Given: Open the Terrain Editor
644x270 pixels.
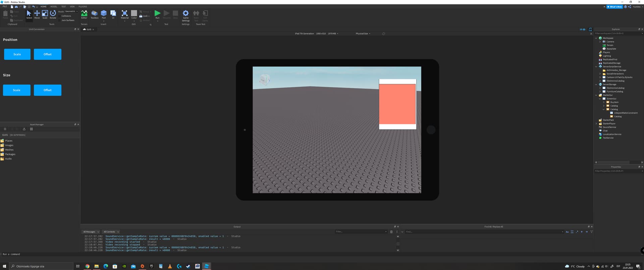Looking at the screenshot, I should click(84, 14).
